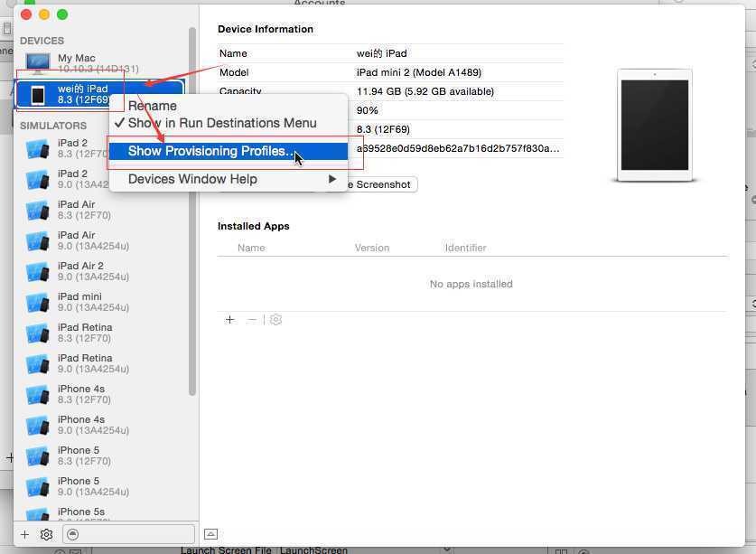Add a device with sidebar plus button
The height and width of the screenshot is (554, 756).
pyautogui.click(x=25, y=534)
